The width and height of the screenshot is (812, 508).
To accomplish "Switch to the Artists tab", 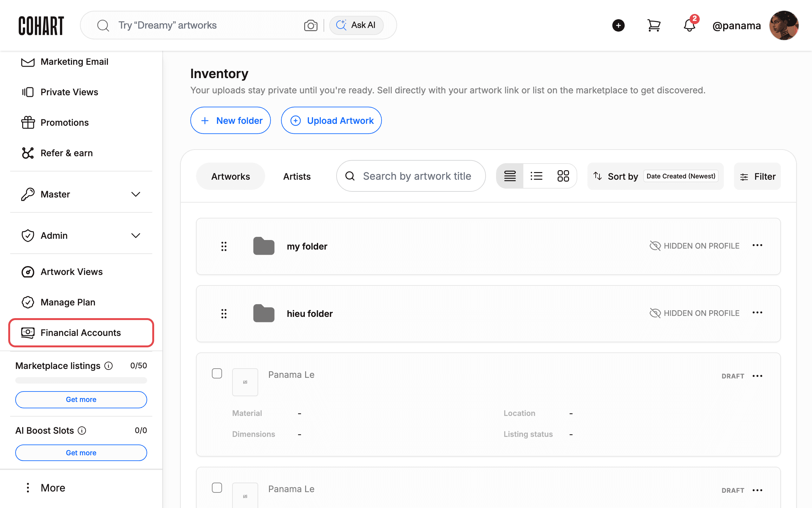I will (297, 177).
